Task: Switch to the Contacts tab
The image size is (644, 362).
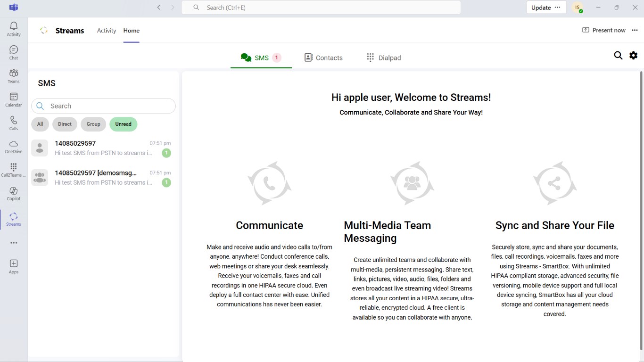Action: point(323,58)
